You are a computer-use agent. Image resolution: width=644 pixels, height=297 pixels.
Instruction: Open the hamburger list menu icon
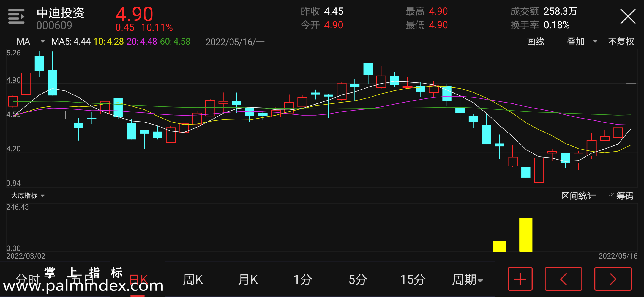tap(16, 16)
